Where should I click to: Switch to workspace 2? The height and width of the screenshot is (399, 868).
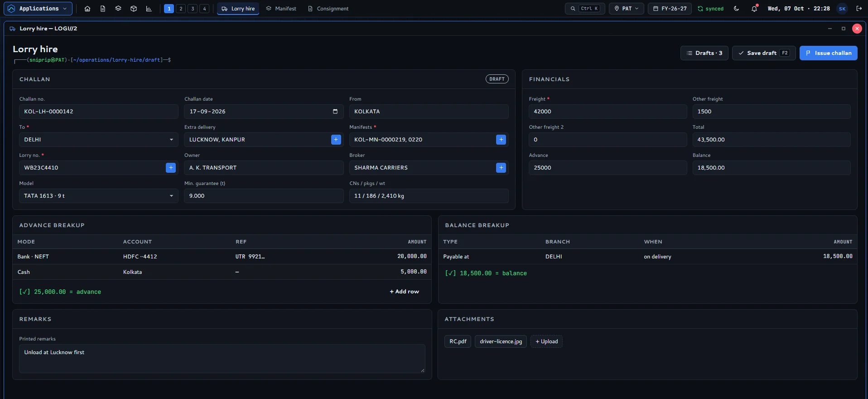[181, 9]
